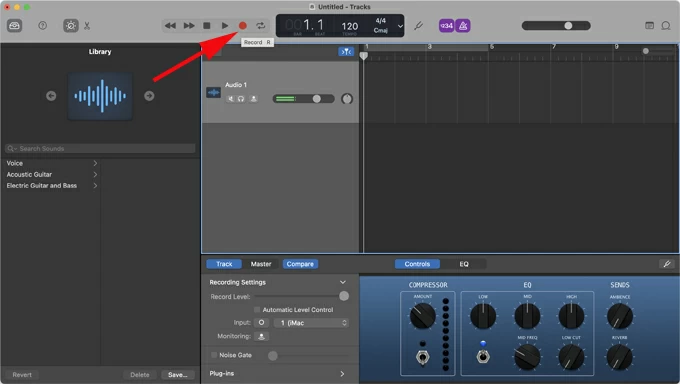This screenshot has height=384, width=680.
Task: Click the tuner fork icon
Action: (418, 26)
